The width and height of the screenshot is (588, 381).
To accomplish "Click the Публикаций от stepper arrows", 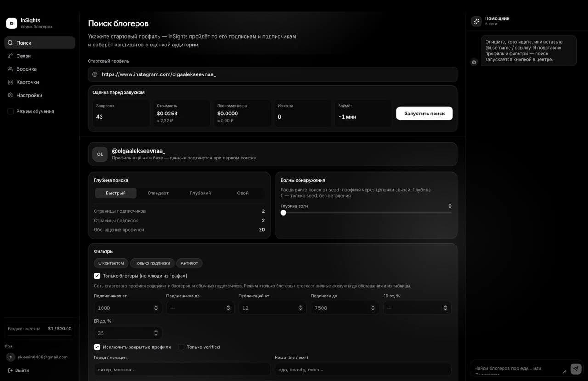I will (x=300, y=308).
